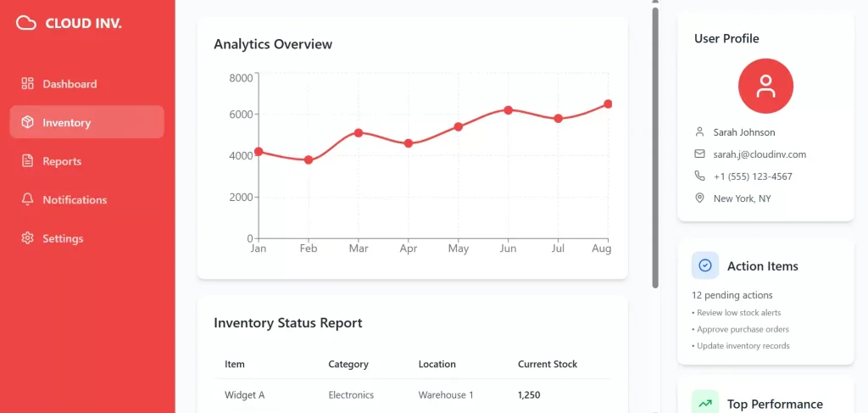Click Review low stock alerts item
This screenshot has width=868, height=413.
click(737, 313)
